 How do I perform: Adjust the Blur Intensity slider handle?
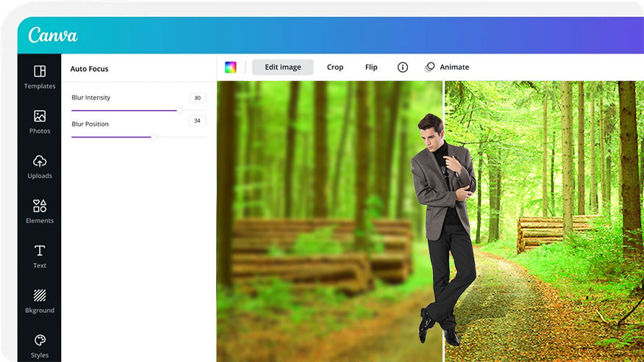179,110
